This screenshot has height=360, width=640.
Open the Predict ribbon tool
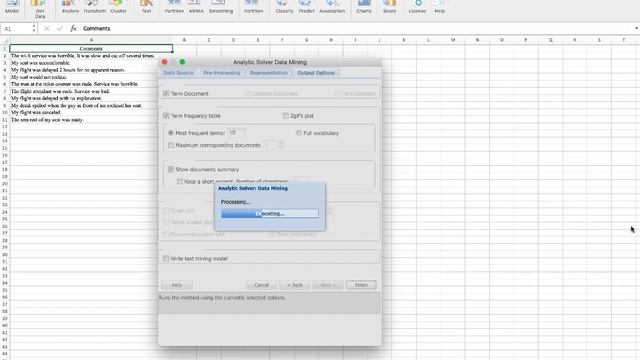pyautogui.click(x=307, y=7)
